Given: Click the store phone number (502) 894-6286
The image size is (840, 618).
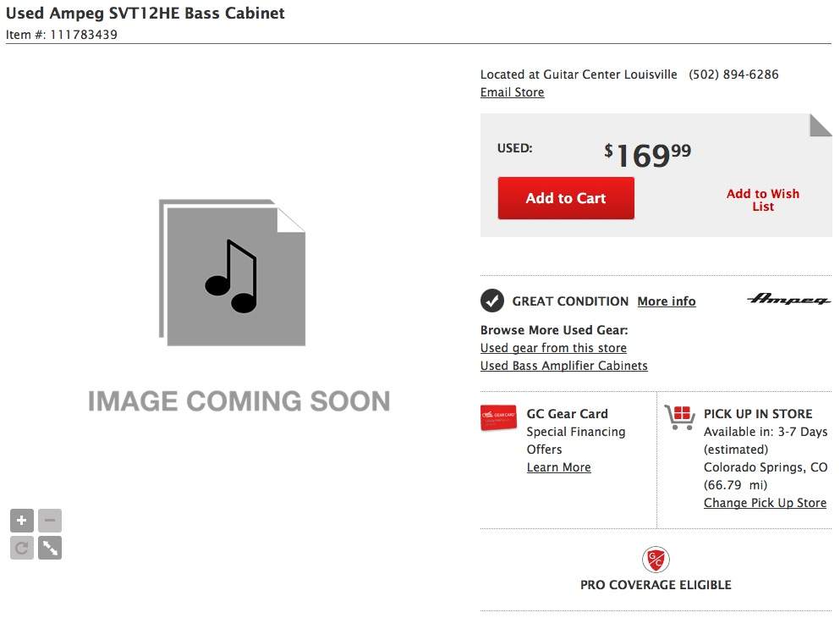Looking at the screenshot, I should pos(733,74).
